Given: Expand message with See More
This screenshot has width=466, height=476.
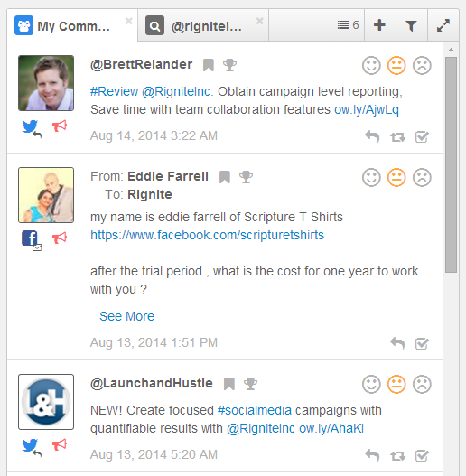Looking at the screenshot, I should coord(127,316).
